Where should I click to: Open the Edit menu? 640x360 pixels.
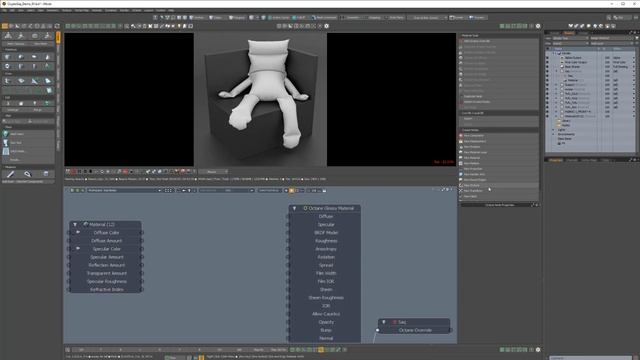click(12, 10)
